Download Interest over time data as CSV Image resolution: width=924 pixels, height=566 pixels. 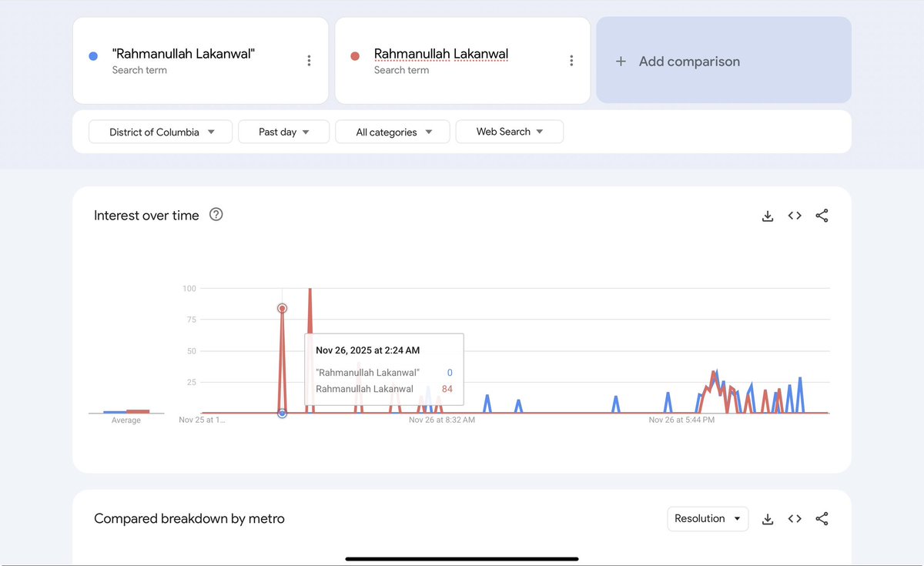(x=767, y=216)
